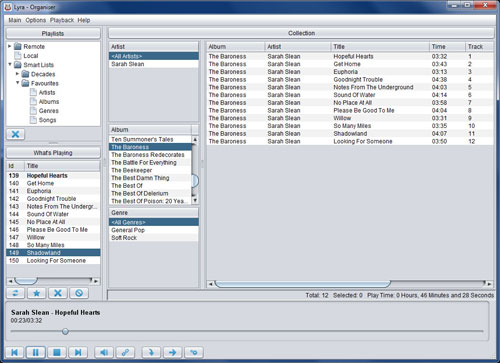Select The Best Damn Thing album
The width and height of the screenshot is (500, 363).
150,178
